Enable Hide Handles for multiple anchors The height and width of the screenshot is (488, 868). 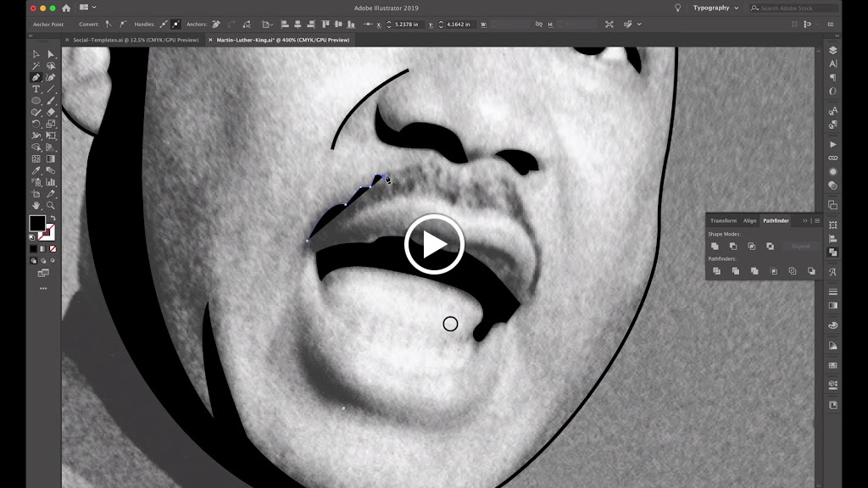pyautogui.click(x=175, y=25)
